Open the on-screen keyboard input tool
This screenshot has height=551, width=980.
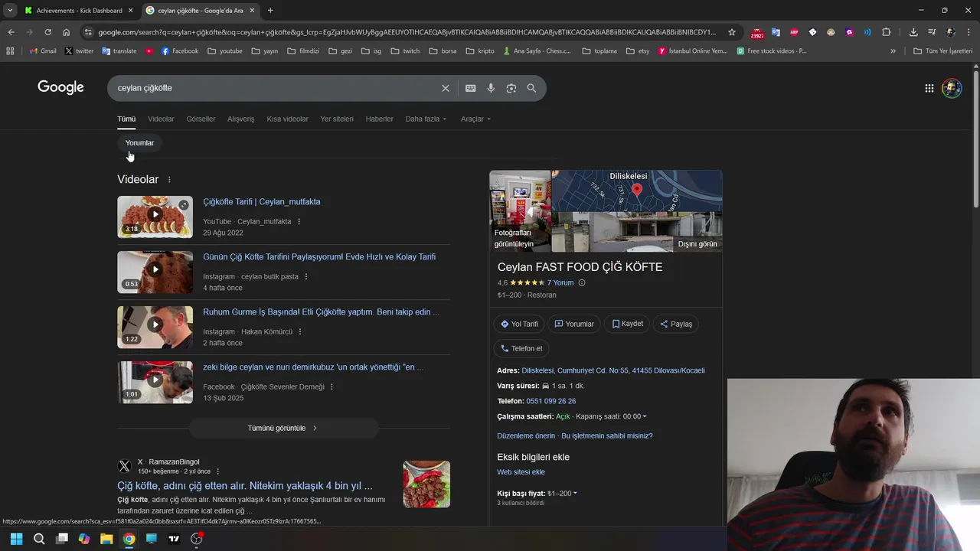coord(470,88)
